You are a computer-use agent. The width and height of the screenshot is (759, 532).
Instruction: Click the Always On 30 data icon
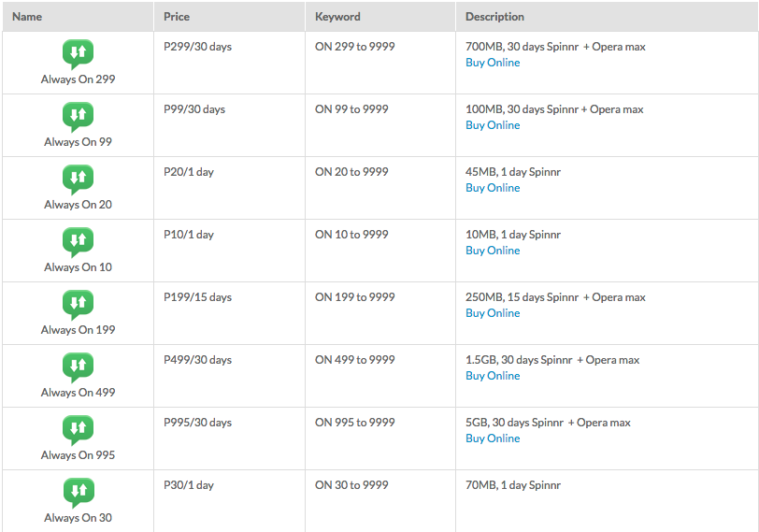tap(78, 493)
